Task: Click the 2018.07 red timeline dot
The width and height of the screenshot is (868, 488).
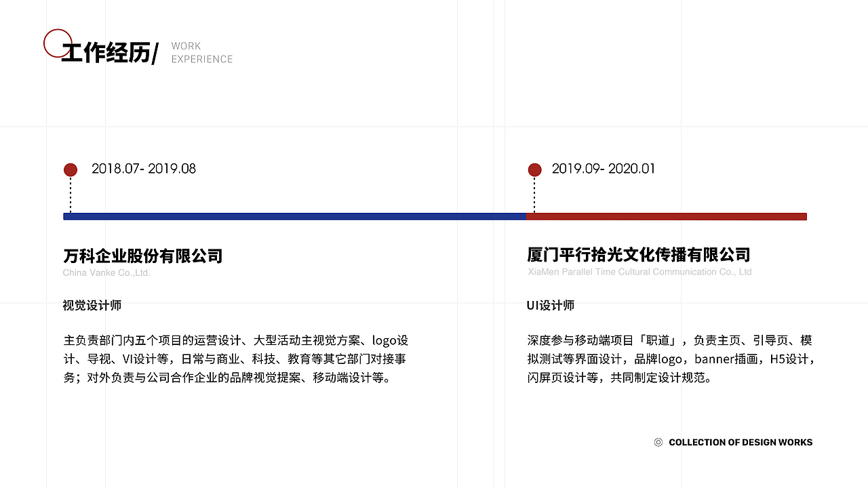Action: coord(71,169)
